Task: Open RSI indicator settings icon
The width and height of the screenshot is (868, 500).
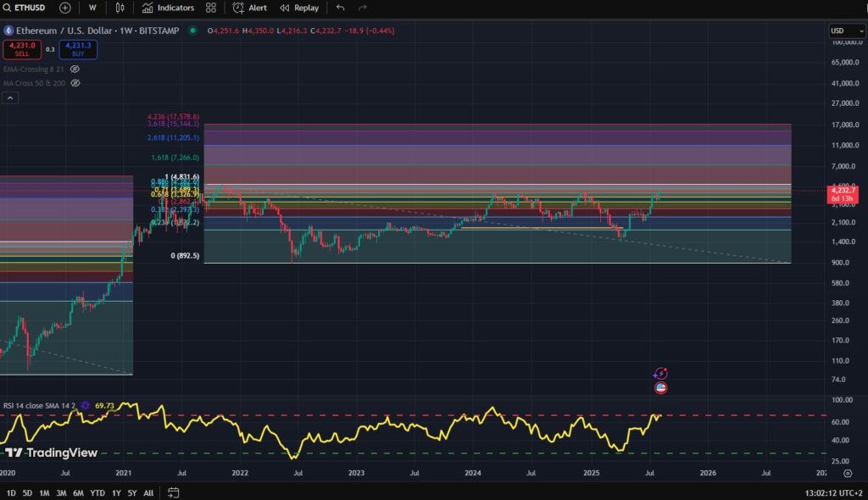Action: (x=86, y=405)
